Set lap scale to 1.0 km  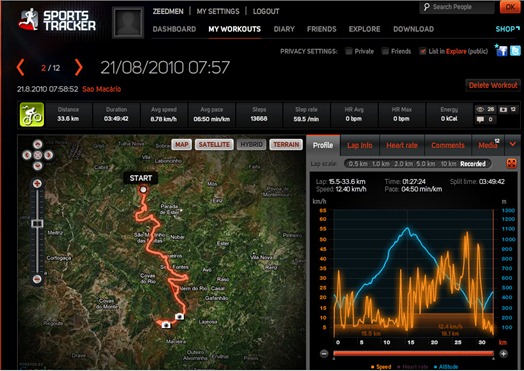pos(381,164)
